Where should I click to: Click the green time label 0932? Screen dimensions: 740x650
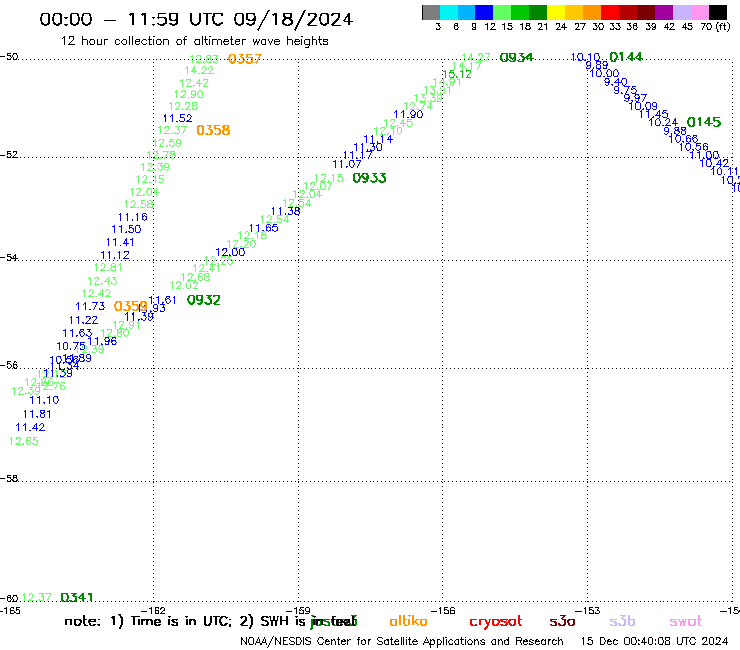(x=203, y=300)
